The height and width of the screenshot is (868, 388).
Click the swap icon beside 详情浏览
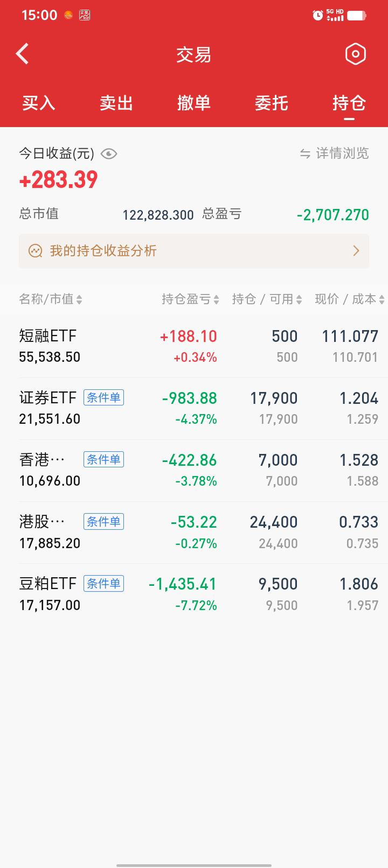point(306,154)
